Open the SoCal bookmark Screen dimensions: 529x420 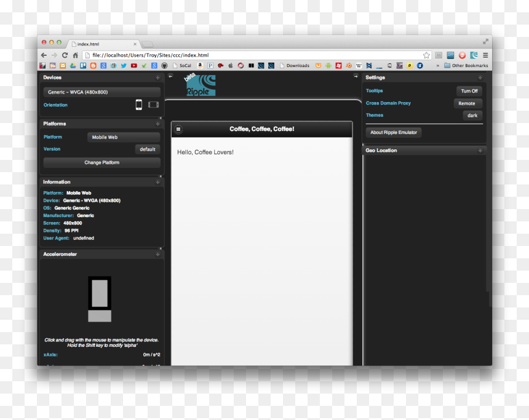[x=182, y=65]
